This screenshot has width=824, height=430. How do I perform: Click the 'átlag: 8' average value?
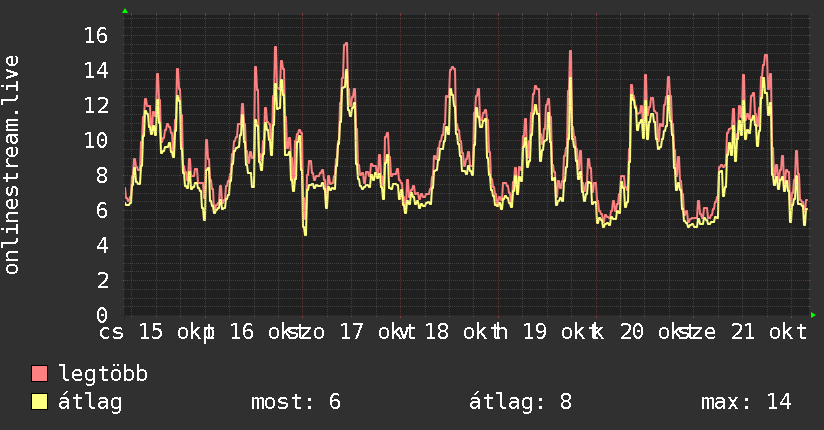click(x=520, y=402)
